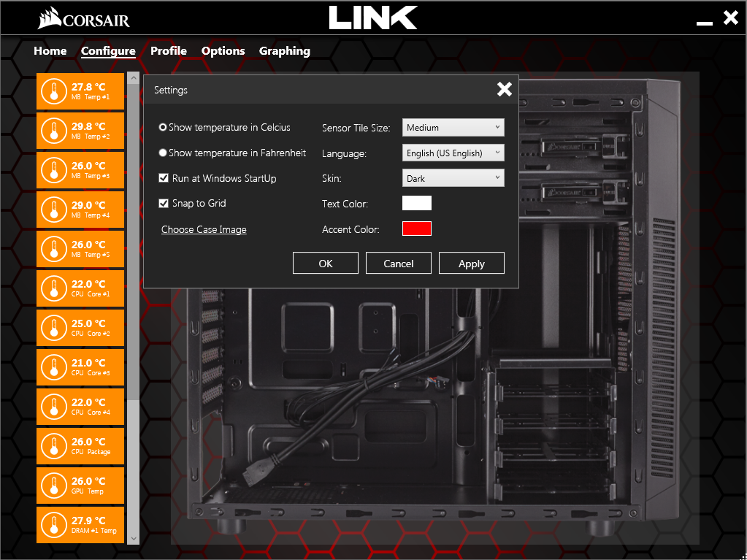Click the thermometer icon on MB Temp #5 tile

[x=53, y=249]
